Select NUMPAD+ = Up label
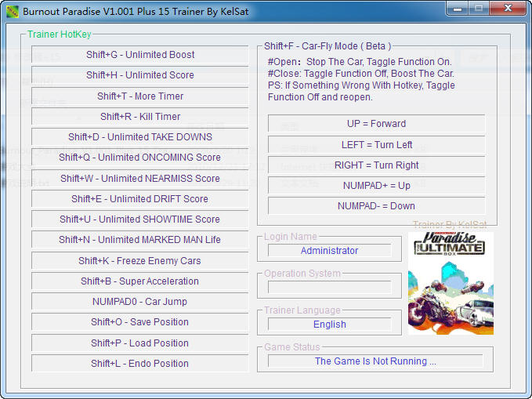Screen dimensions: 532x399 376,186
